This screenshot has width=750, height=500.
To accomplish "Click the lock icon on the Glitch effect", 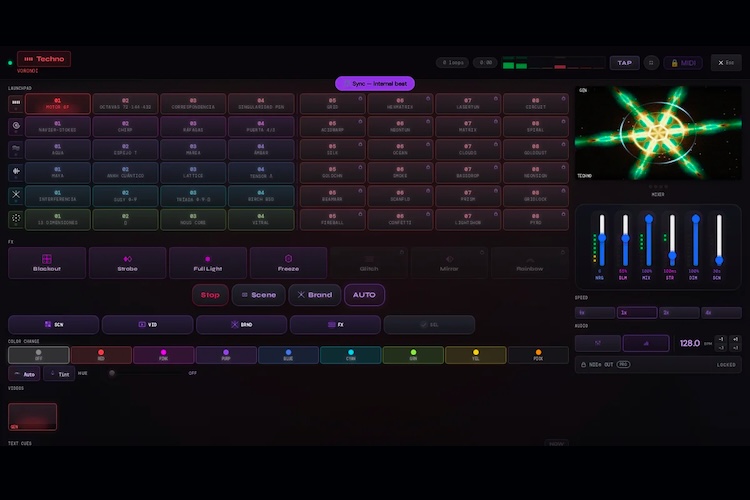I will pyautogui.click(x=402, y=252).
